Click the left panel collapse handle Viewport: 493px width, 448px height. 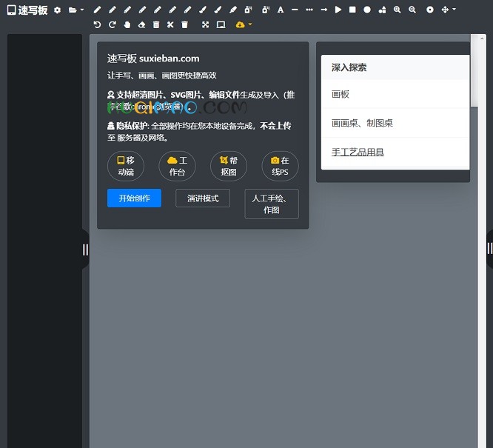86,250
